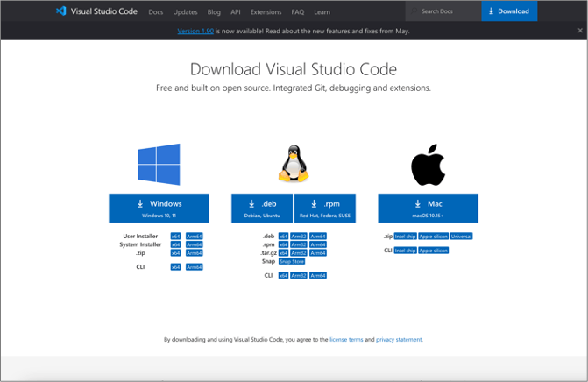Go to the Updates page
This screenshot has width=588, height=382.
click(x=185, y=12)
